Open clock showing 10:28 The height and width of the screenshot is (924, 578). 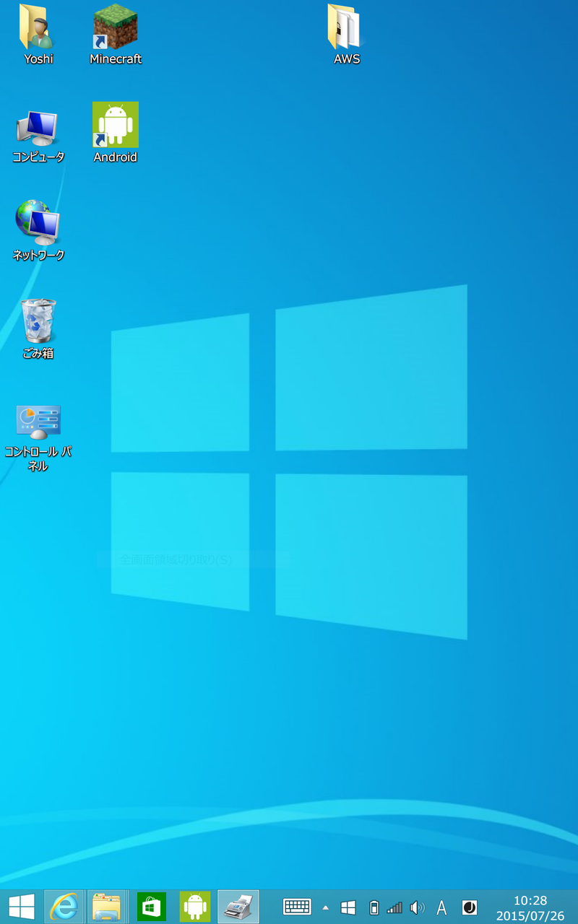coord(530,900)
